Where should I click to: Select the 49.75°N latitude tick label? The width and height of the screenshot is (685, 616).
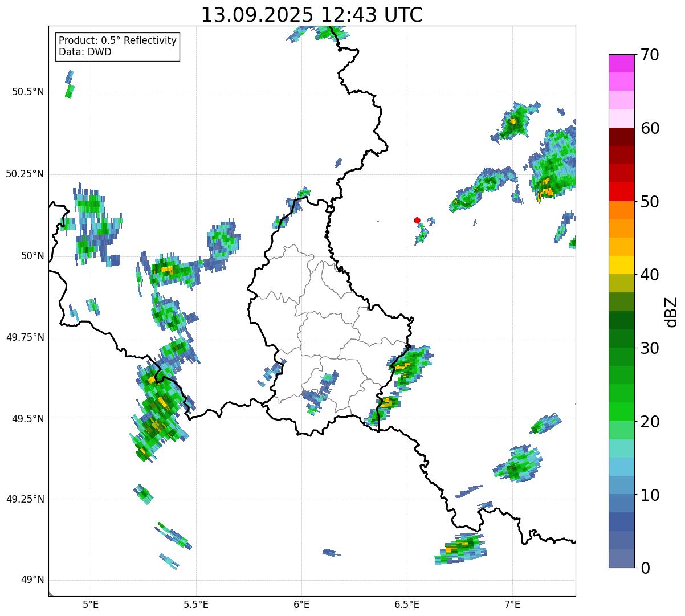(25, 337)
